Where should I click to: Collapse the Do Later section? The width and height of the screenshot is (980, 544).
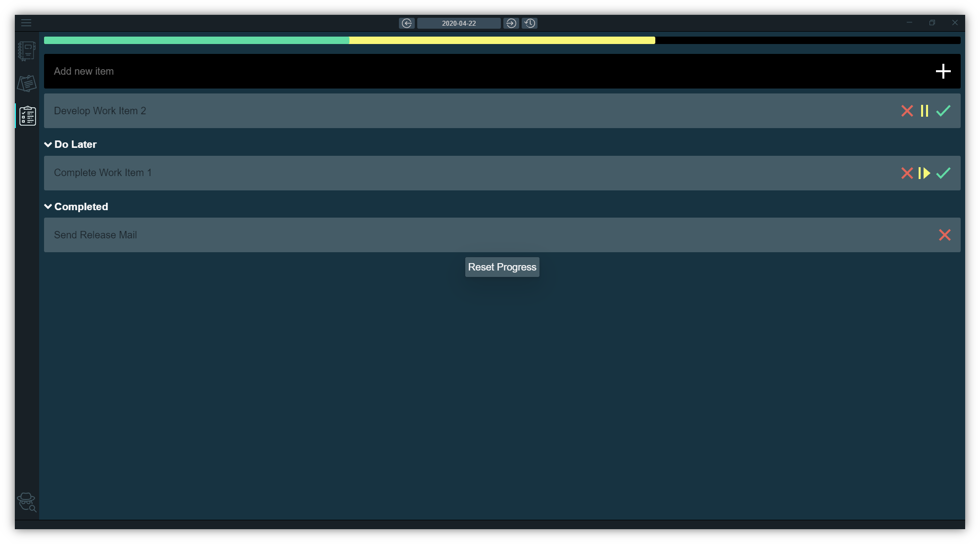48,144
